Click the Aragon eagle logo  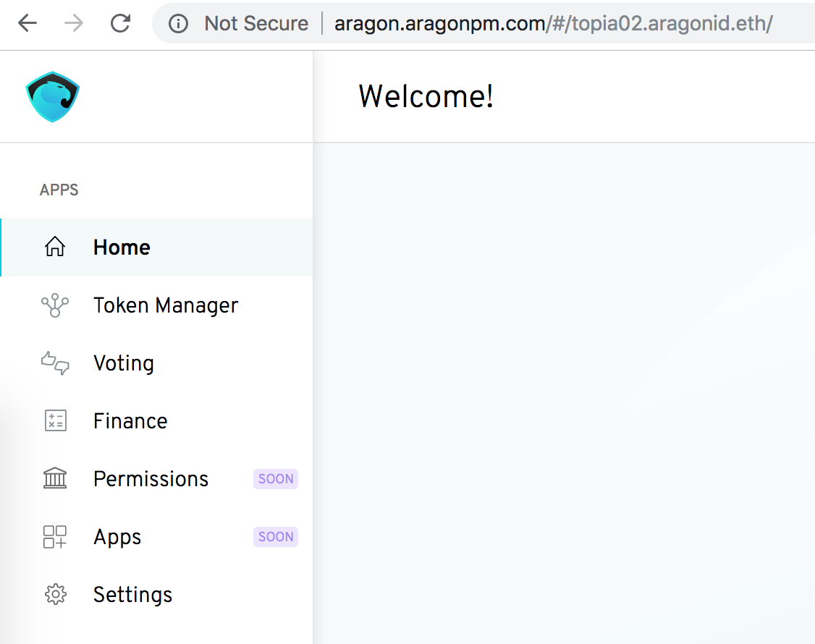pyautogui.click(x=53, y=97)
